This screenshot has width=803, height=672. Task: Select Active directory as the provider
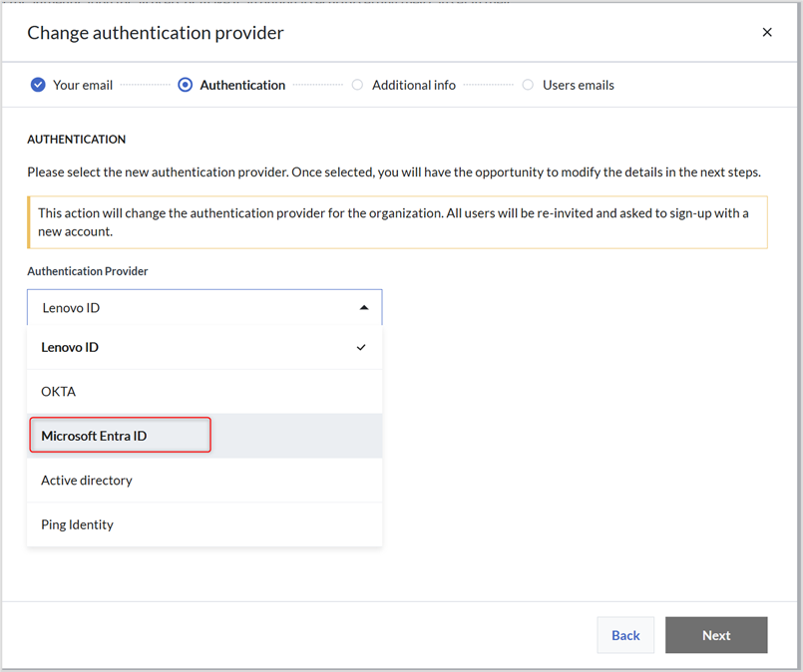[87, 481]
